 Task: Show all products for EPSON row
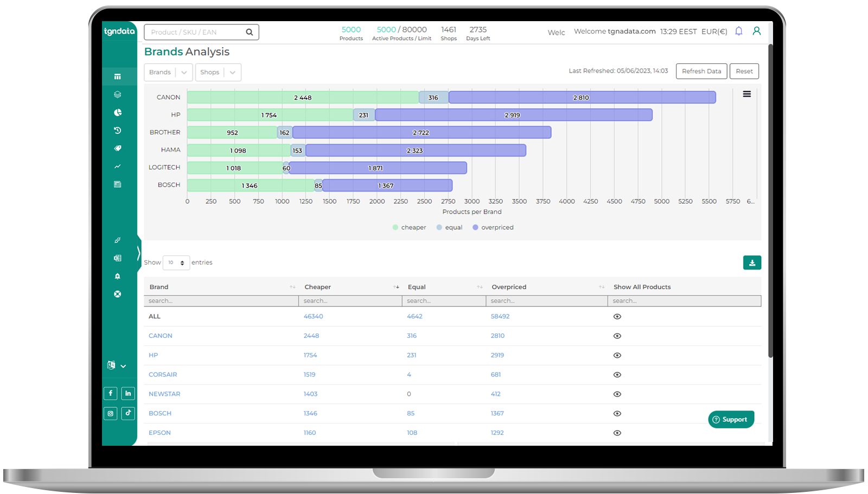point(617,433)
